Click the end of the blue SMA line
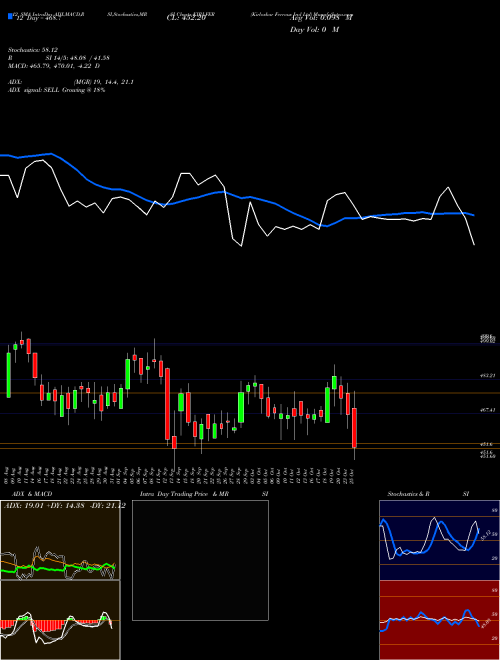The height and width of the screenshot is (660, 500). (x=474, y=215)
